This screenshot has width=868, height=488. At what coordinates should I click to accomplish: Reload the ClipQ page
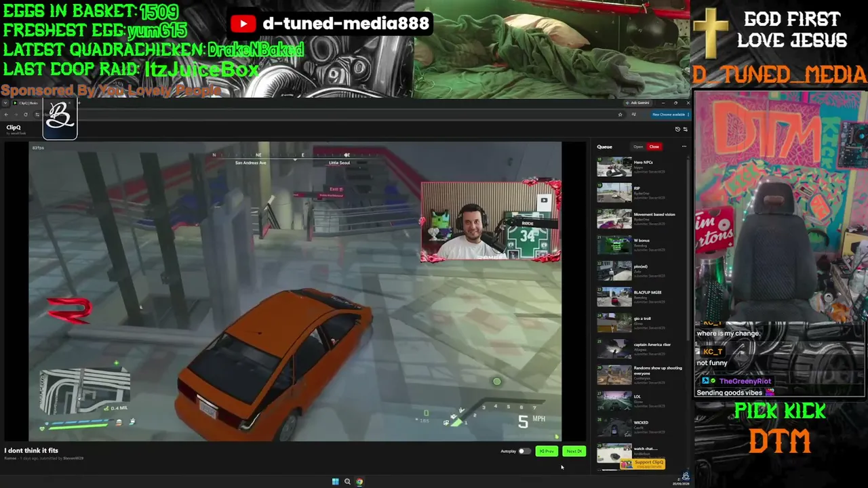[26, 115]
